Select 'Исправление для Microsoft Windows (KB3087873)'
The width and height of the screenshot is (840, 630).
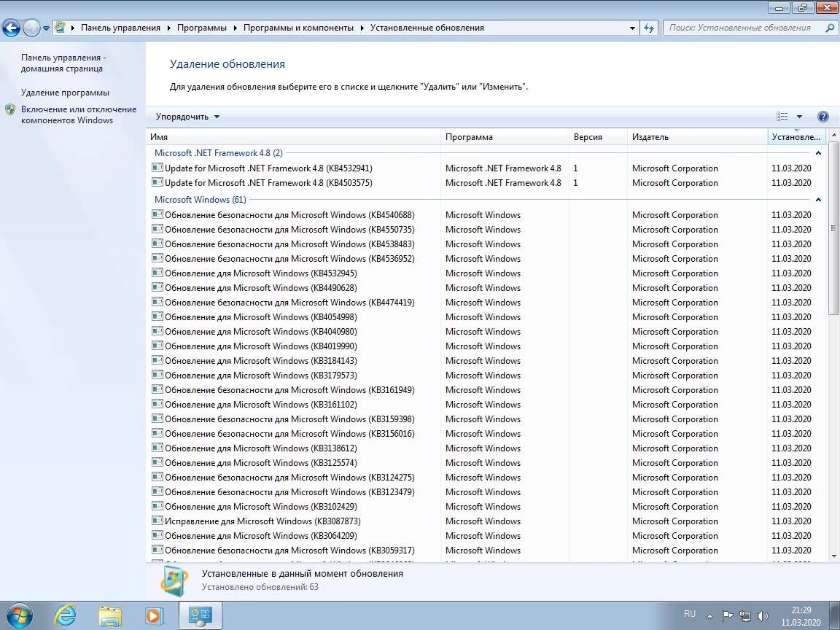coord(262,521)
